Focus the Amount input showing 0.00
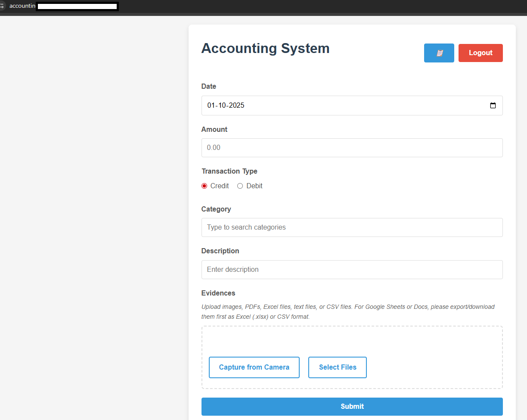This screenshot has width=527, height=420. 352,147
